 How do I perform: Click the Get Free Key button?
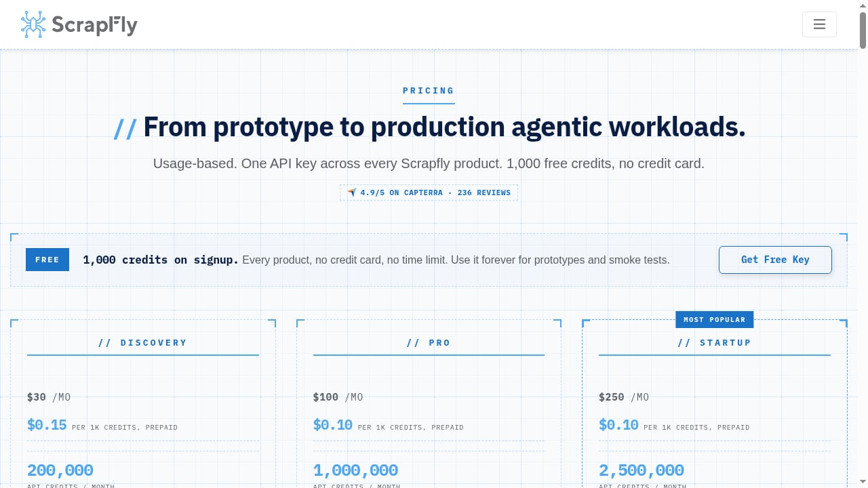coord(775,260)
